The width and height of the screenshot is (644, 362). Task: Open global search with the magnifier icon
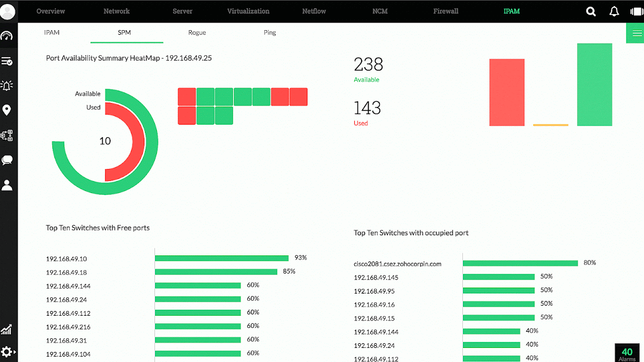coord(591,11)
